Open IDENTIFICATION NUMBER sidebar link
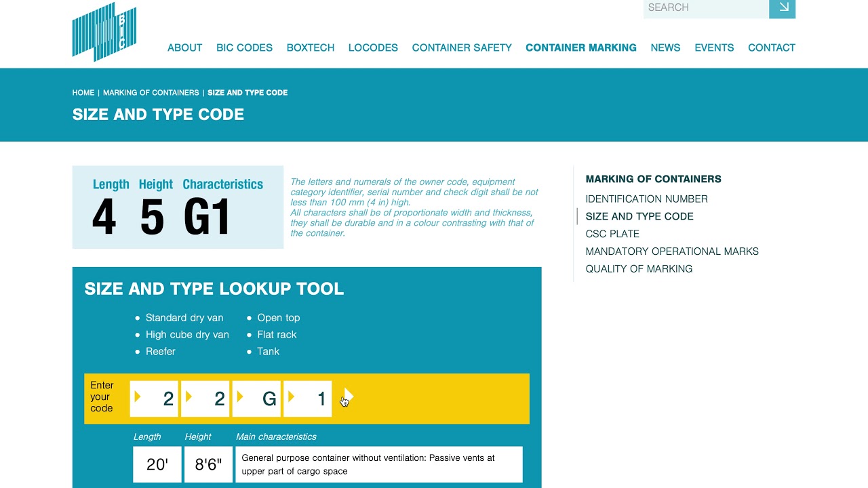 (x=646, y=199)
